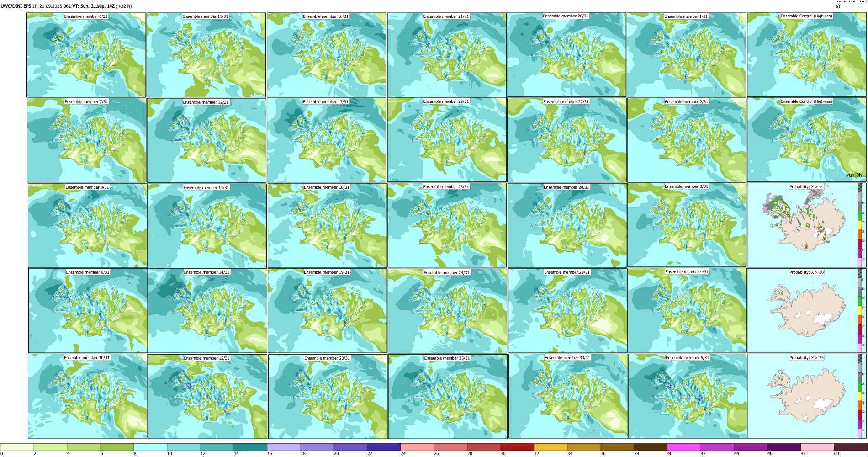Click the UWC/DINI-EPS header text
This screenshot has width=868, height=457.
pyautogui.click(x=16, y=6)
